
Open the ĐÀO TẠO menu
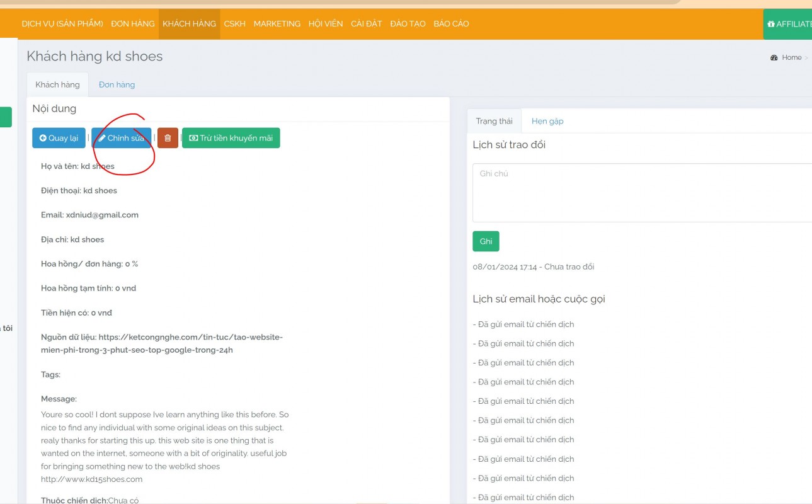pos(408,24)
